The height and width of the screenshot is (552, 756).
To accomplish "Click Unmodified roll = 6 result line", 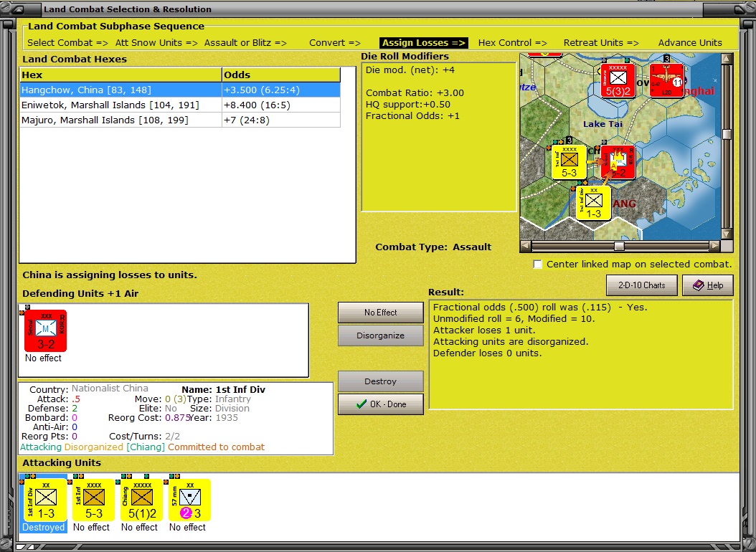I will pyautogui.click(x=514, y=318).
